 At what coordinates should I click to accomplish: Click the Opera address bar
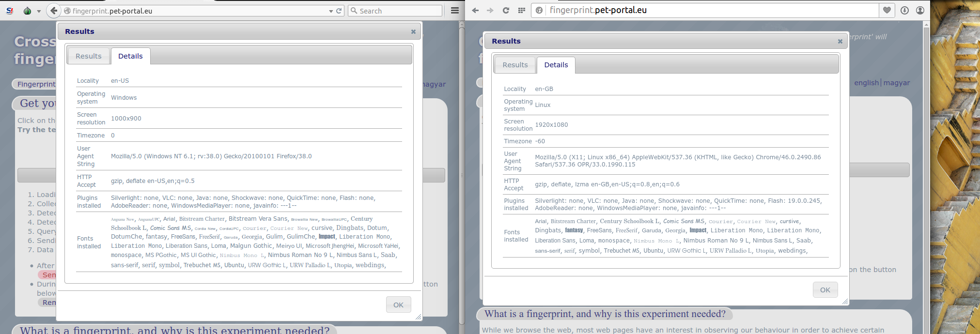click(x=712, y=10)
